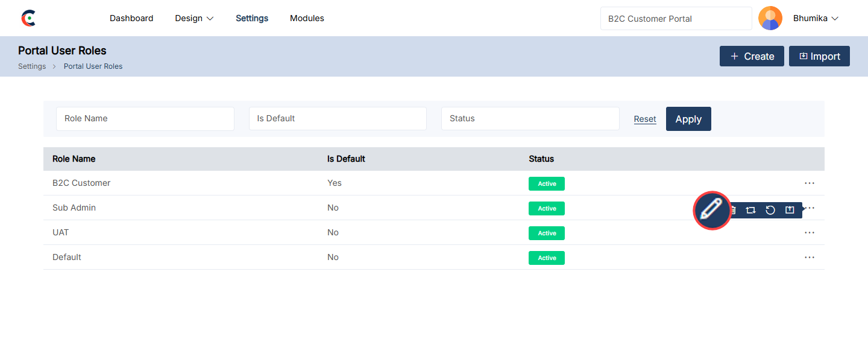Open the Status filter dropdown

[x=530, y=119]
